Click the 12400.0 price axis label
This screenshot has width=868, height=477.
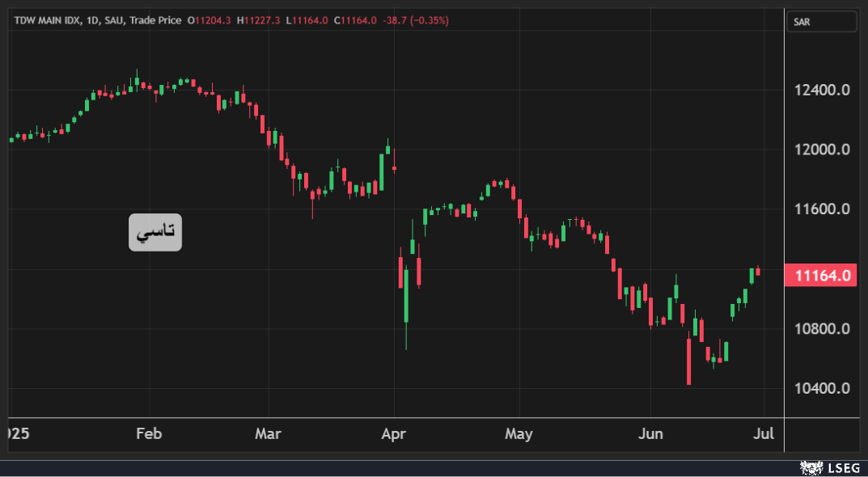pyautogui.click(x=821, y=90)
